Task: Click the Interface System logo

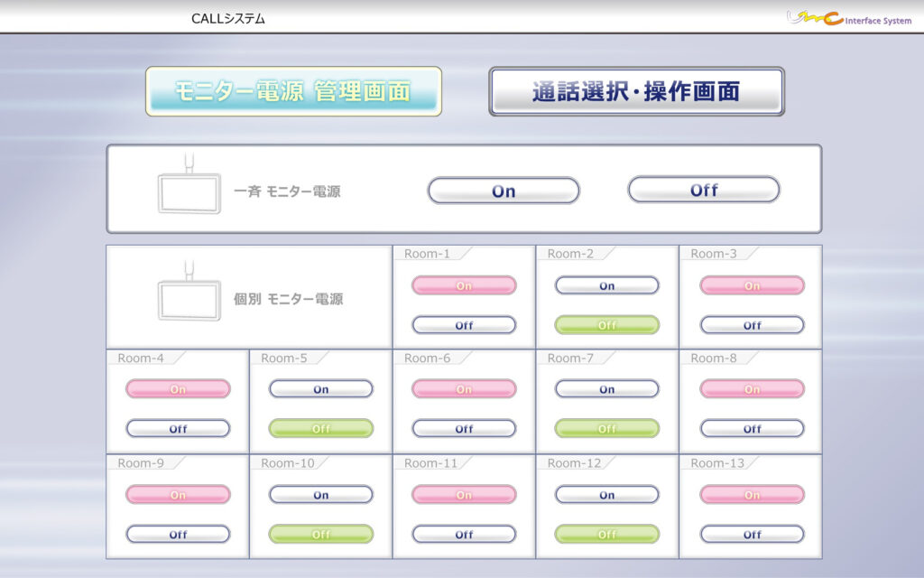Action: (x=849, y=18)
